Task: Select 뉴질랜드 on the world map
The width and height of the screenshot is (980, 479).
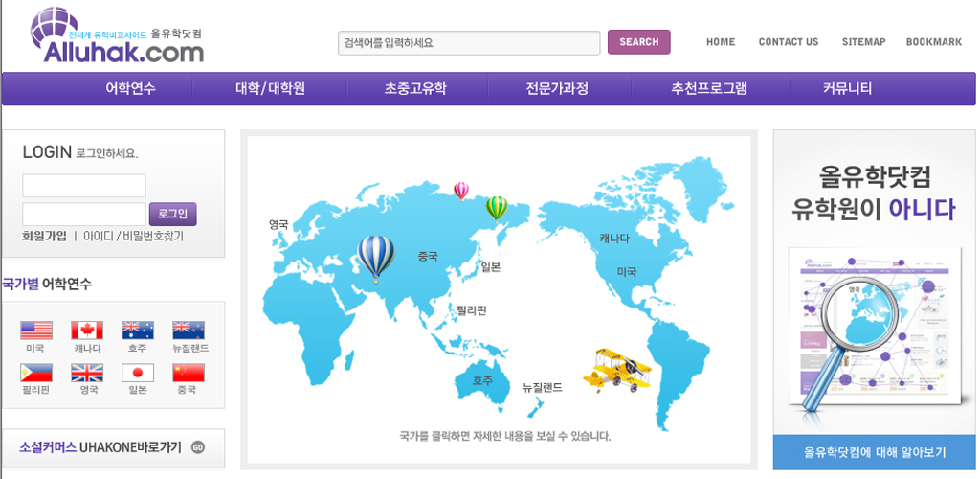Action: pyautogui.click(x=542, y=387)
